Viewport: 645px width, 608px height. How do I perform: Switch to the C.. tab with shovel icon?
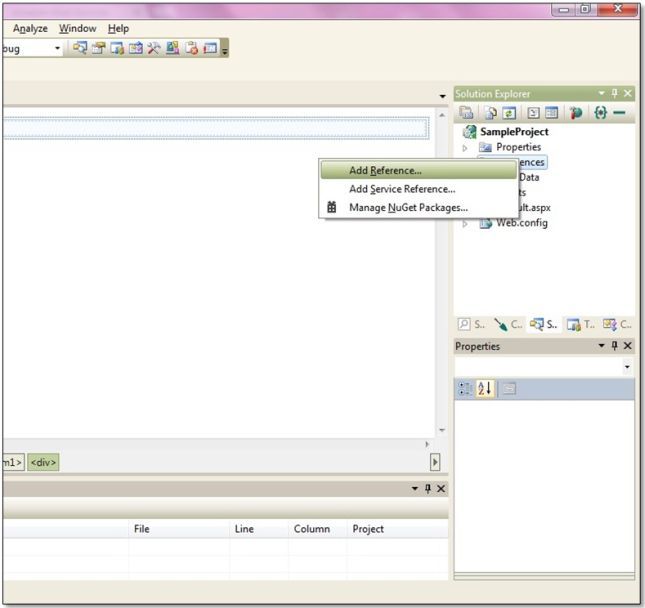pyautogui.click(x=508, y=325)
